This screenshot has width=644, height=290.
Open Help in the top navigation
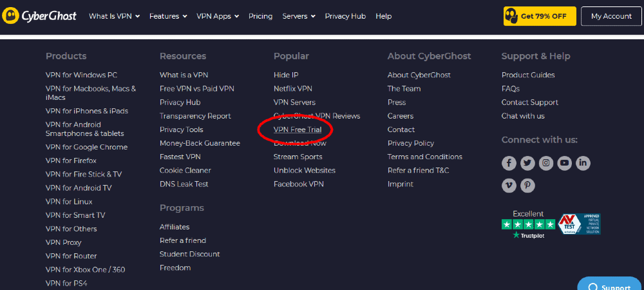pyautogui.click(x=384, y=16)
